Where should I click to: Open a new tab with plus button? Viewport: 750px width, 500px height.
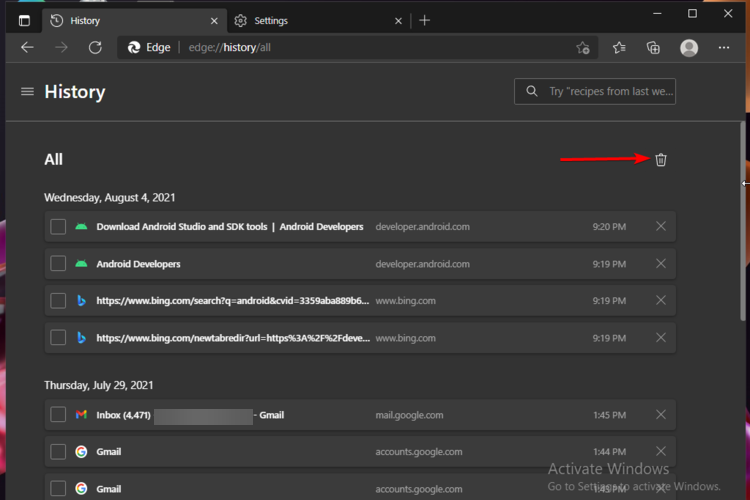425,20
